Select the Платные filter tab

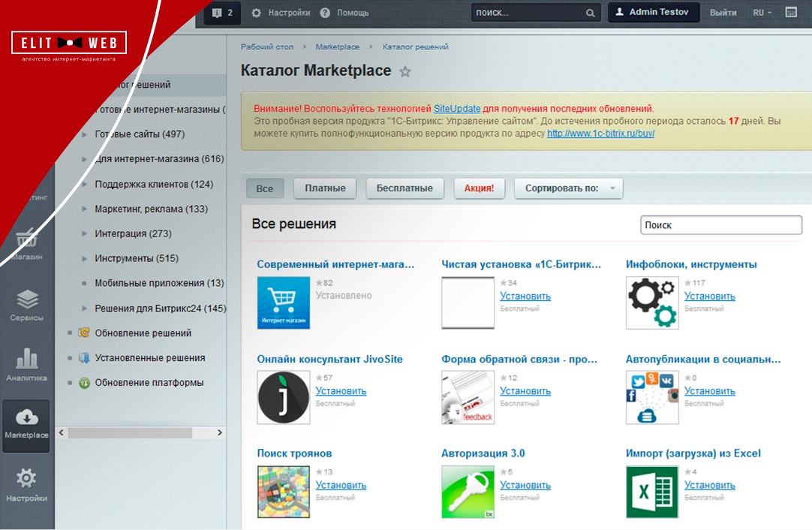pyautogui.click(x=325, y=188)
